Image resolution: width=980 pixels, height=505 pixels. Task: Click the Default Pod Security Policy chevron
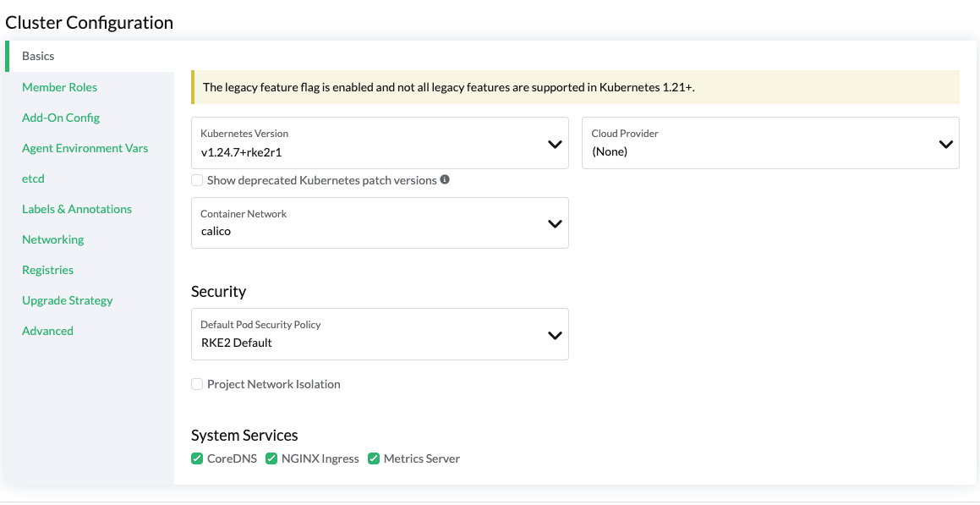pyautogui.click(x=556, y=334)
